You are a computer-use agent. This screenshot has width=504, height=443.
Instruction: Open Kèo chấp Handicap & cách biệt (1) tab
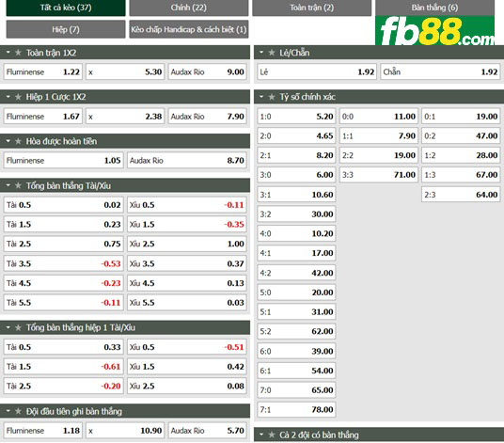(x=189, y=29)
